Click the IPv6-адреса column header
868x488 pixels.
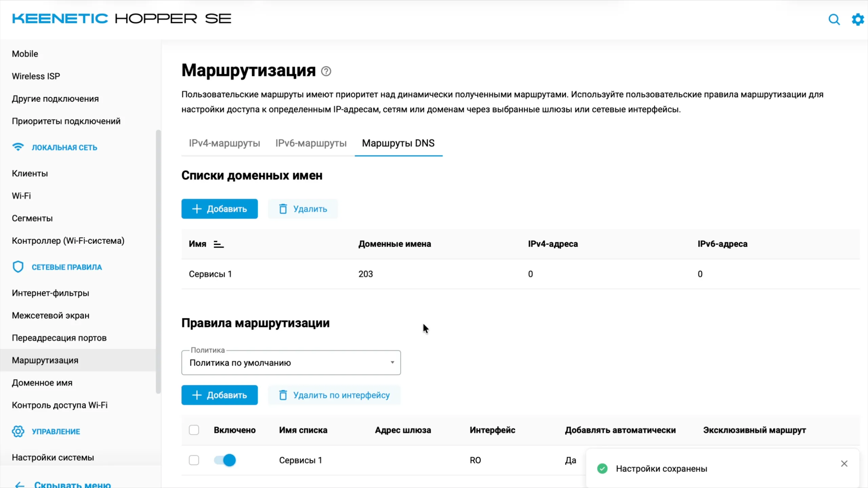(x=723, y=244)
